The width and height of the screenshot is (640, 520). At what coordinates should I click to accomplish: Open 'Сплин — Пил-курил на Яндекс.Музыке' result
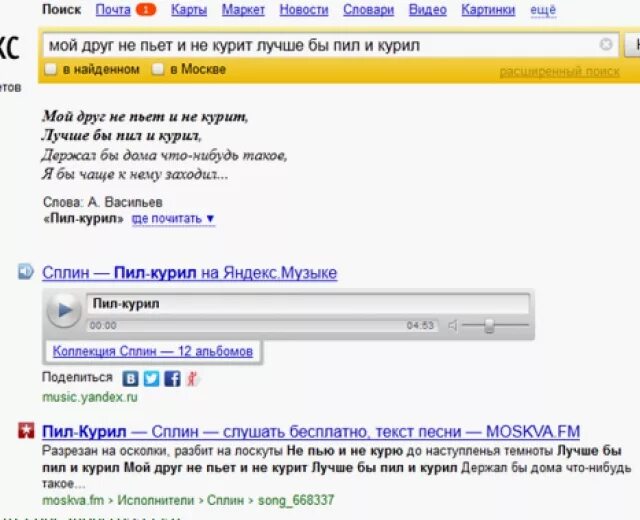coord(190,273)
